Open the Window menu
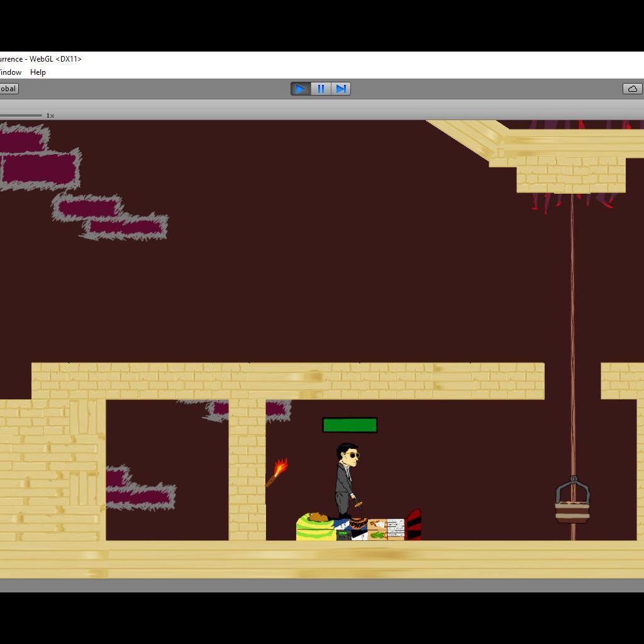Screen dimensions: 644x644 [10, 72]
